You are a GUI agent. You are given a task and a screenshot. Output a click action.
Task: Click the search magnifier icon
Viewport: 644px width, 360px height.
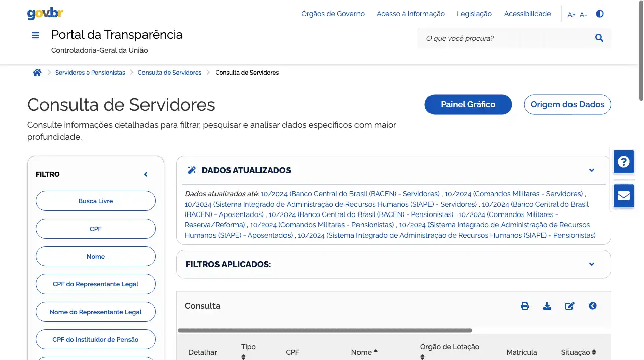coord(599,38)
